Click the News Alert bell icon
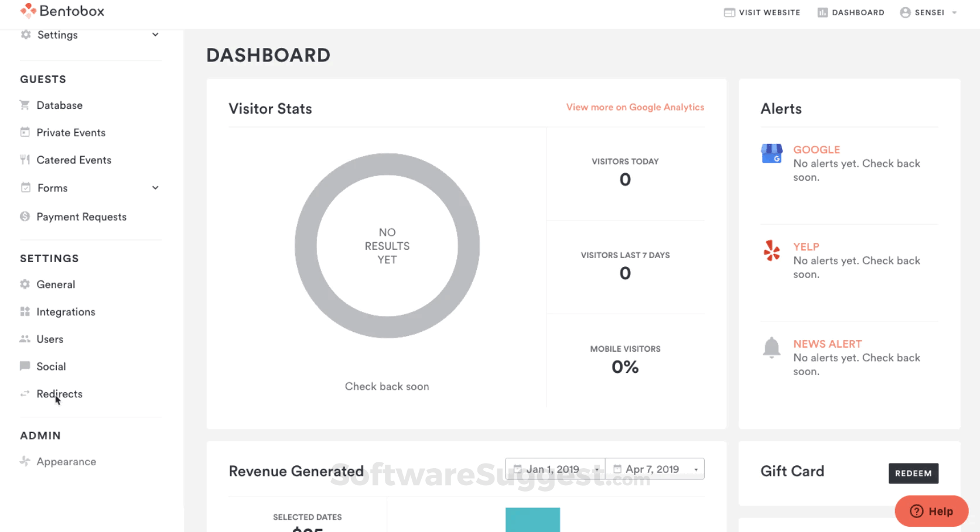Viewport: 980px width, 532px height. pos(771,348)
